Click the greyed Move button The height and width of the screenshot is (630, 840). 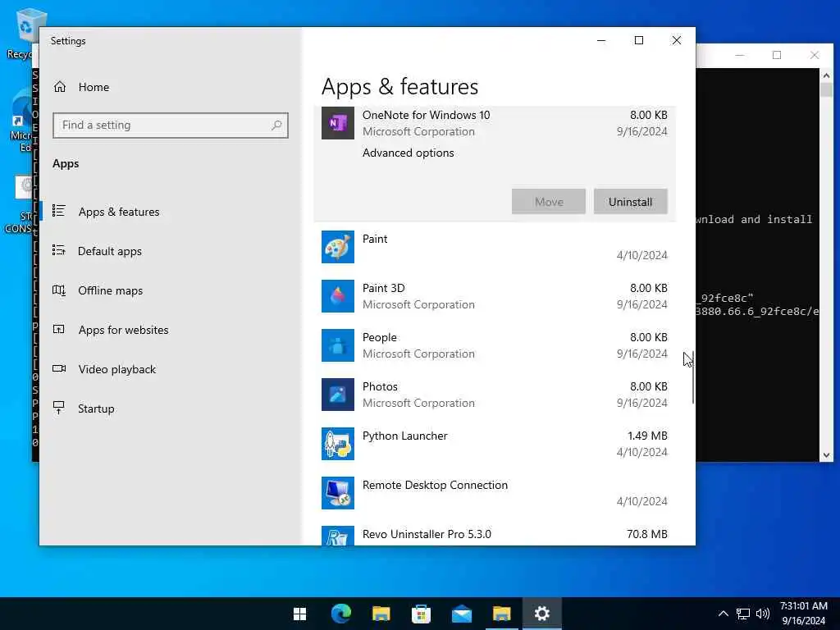(549, 202)
